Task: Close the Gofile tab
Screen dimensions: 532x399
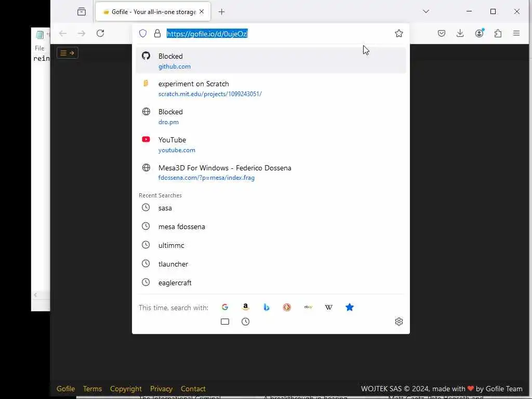Action: coord(202,11)
